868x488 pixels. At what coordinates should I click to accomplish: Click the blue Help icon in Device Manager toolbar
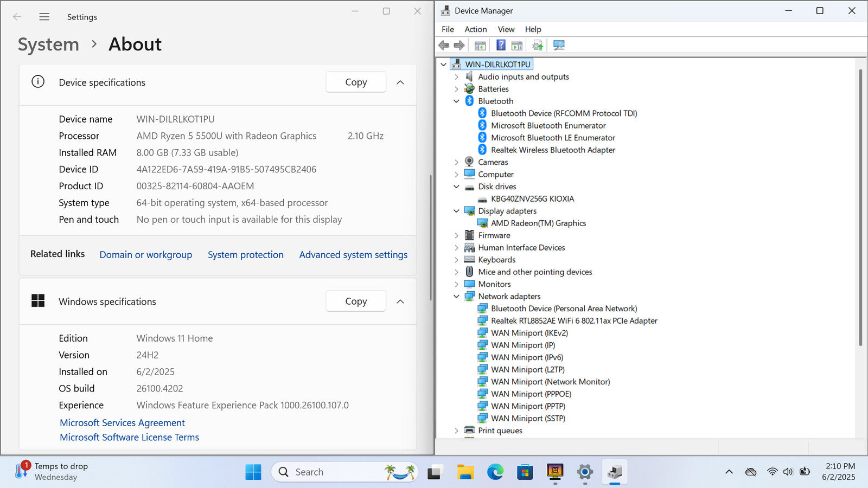tap(501, 45)
